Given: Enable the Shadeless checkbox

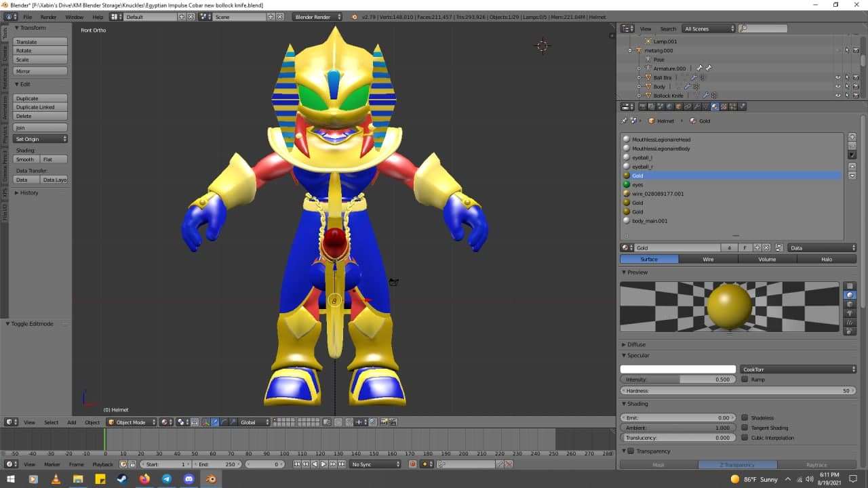Looking at the screenshot, I should coord(745,418).
